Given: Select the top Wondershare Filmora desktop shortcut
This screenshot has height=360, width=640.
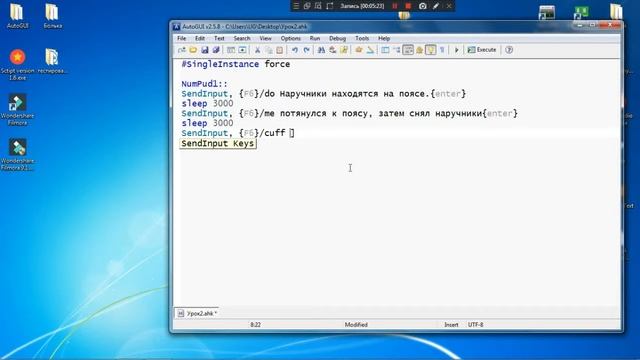Looking at the screenshot, I should (x=18, y=109).
